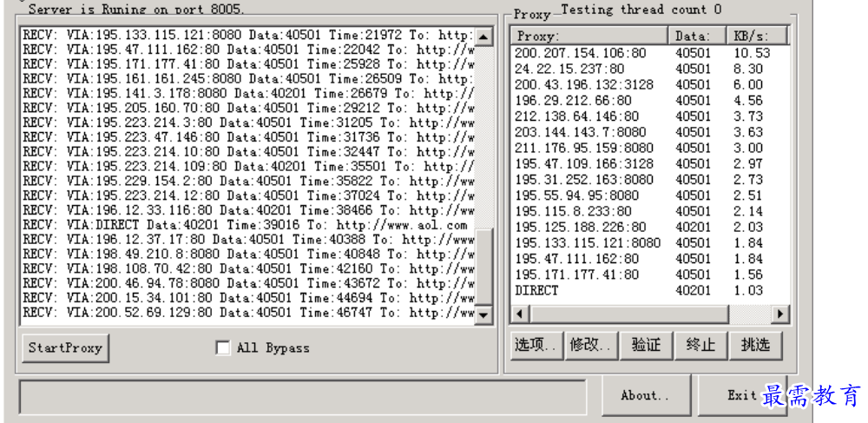Select proxy 196.29.212.66:80 row
868x423 pixels.
click(x=650, y=101)
